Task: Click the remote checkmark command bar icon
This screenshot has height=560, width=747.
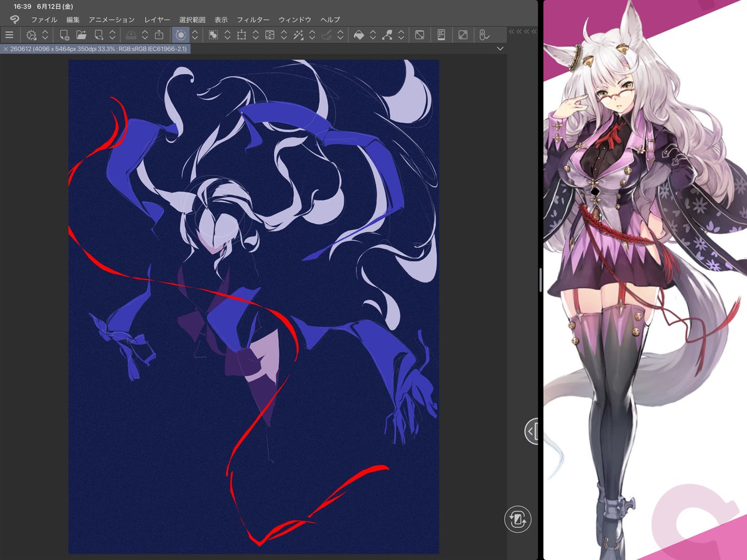Action: (x=485, y=35)
